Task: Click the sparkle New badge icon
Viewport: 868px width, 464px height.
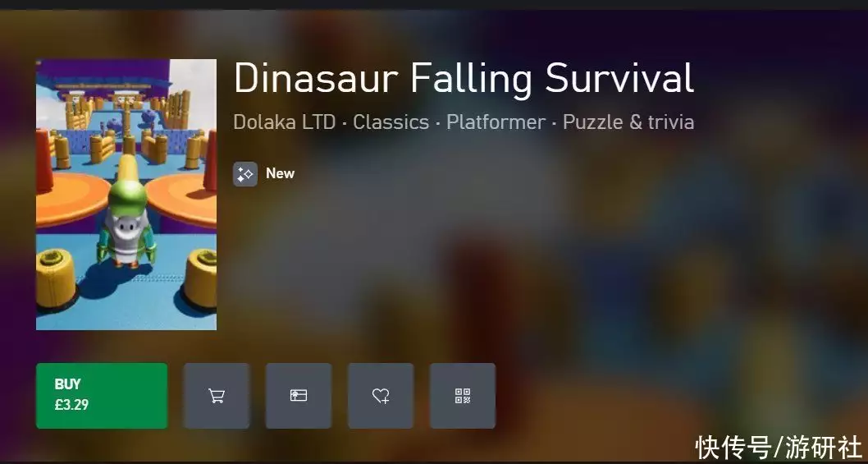Action: point(244,174)
